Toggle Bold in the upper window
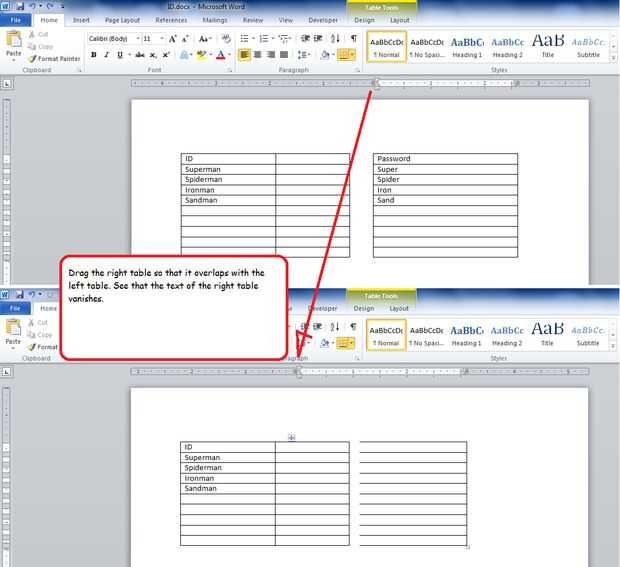620x567 pixels. (94, 55)
